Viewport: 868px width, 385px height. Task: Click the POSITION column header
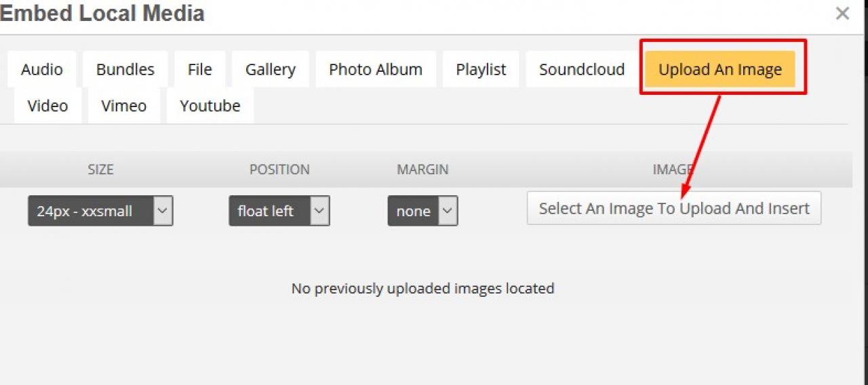pos(279,169)
